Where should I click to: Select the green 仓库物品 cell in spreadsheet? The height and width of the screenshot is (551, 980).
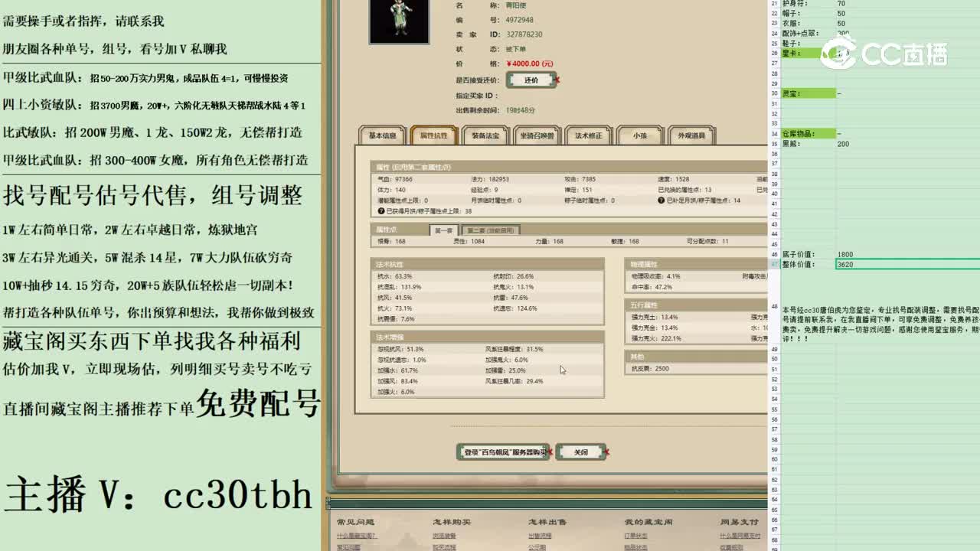tap(808, 133)
